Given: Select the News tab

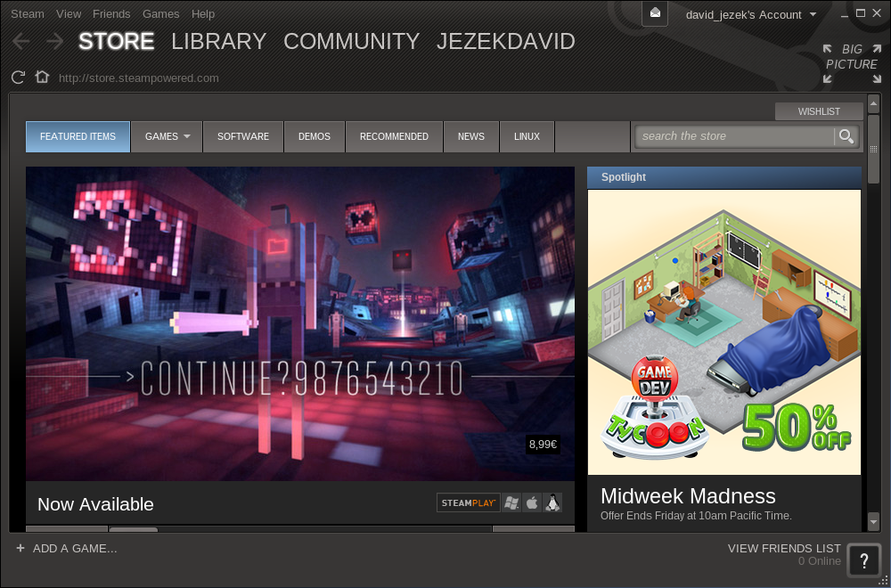Looking at the screenshot, I should tap(471, 136).
